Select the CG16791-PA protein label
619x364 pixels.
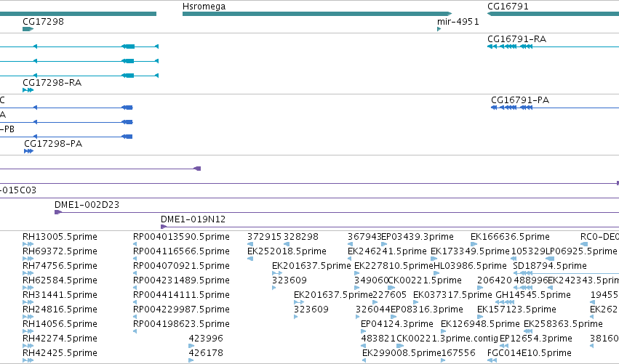pyautogui.click(x=520, y=100)
